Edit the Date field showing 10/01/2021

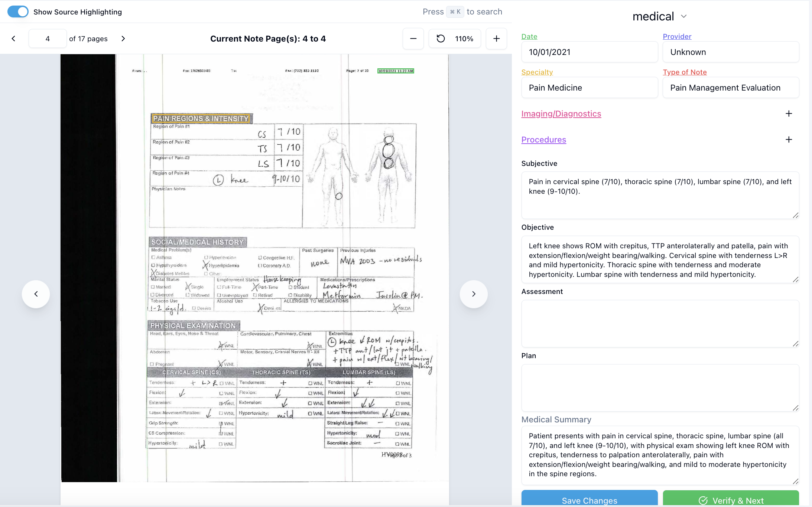click(589, 52)
